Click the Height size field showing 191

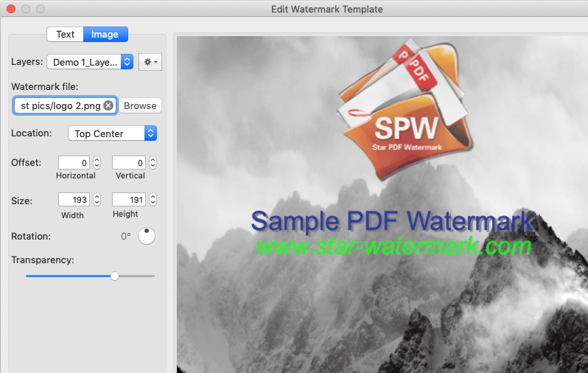point(129,200)
